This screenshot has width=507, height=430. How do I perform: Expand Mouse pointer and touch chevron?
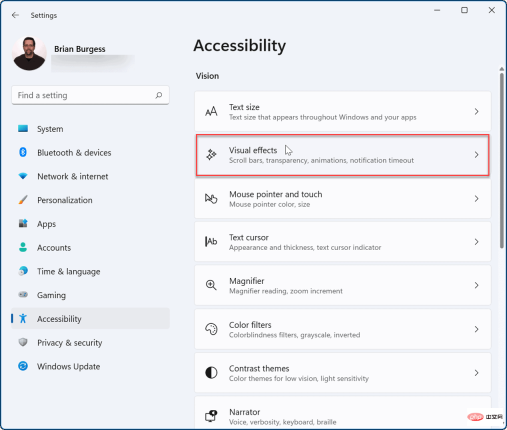tap(476, 199)
